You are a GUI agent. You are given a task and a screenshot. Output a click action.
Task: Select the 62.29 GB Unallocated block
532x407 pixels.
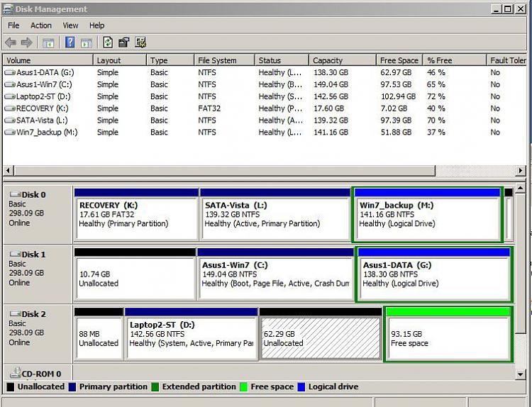pos(321,334)
